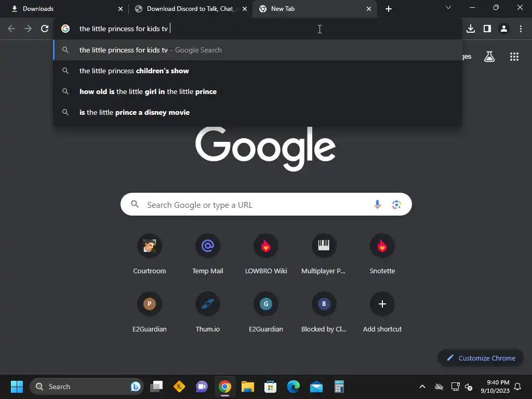Open clock and date 9:40 PM
The image size is (532, 399).
[495, 387]
